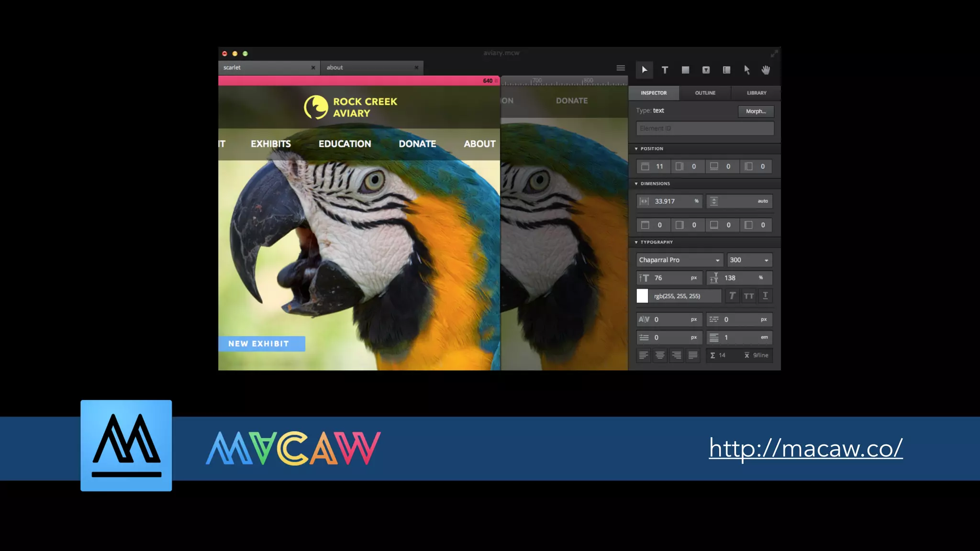Justify text alignment
The height and width of the screenshot is (551, 980).
(692, 355)
